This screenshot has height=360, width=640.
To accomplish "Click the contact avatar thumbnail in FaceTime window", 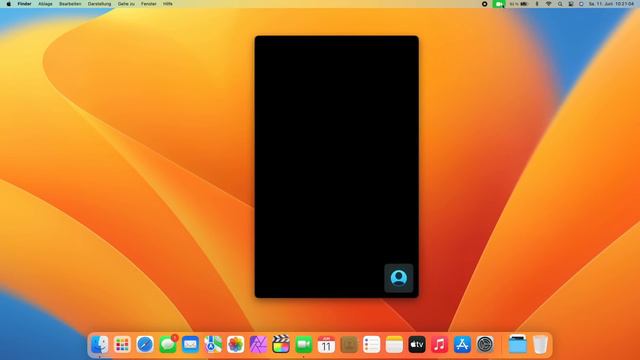I will click(x=399, y=278).
